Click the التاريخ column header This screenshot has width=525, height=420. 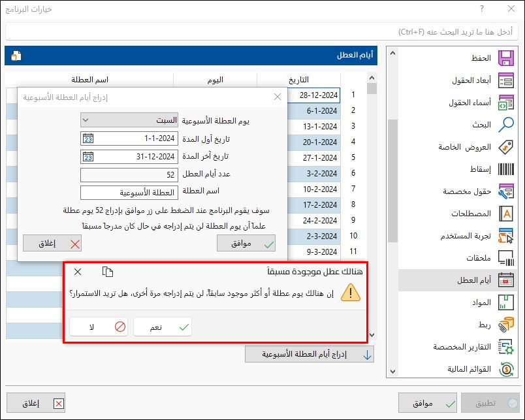[298, 80]
